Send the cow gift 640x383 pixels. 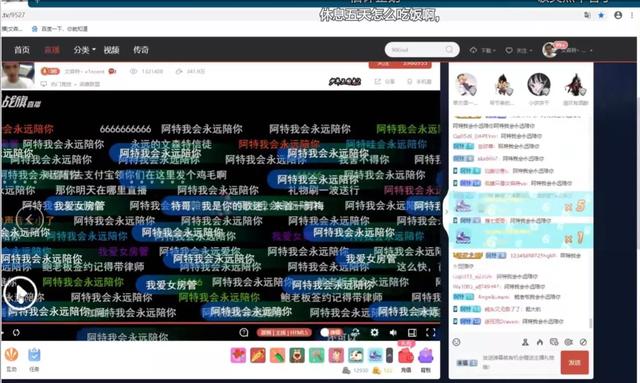click(x=356, y=355)
